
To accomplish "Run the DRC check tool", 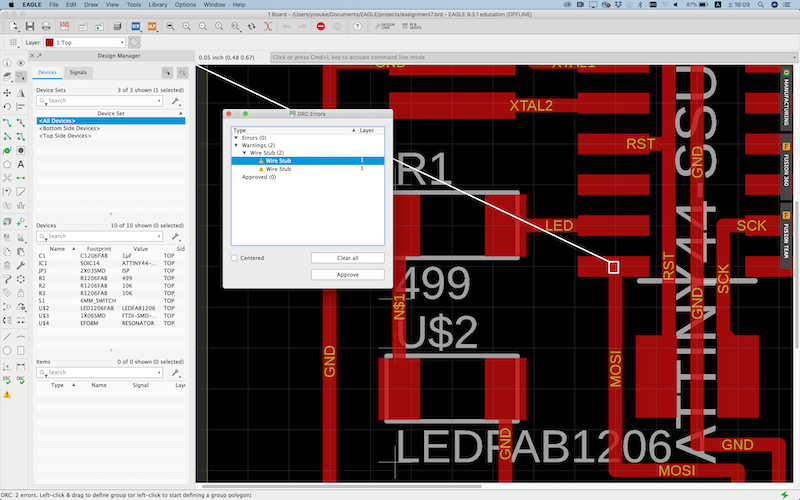I will pos(20,380).
